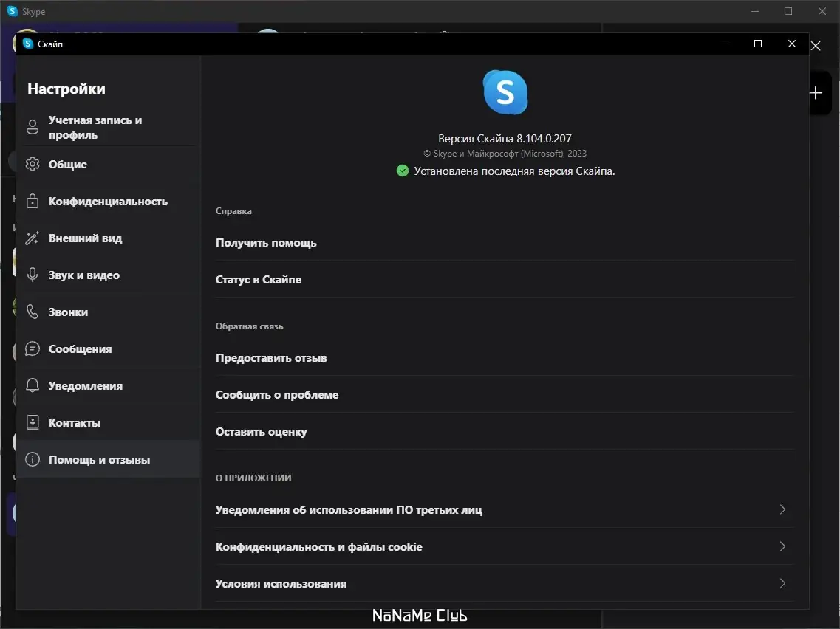Click the microphone icon for Звук и видео
840x629 pixels.
point(33,275)
